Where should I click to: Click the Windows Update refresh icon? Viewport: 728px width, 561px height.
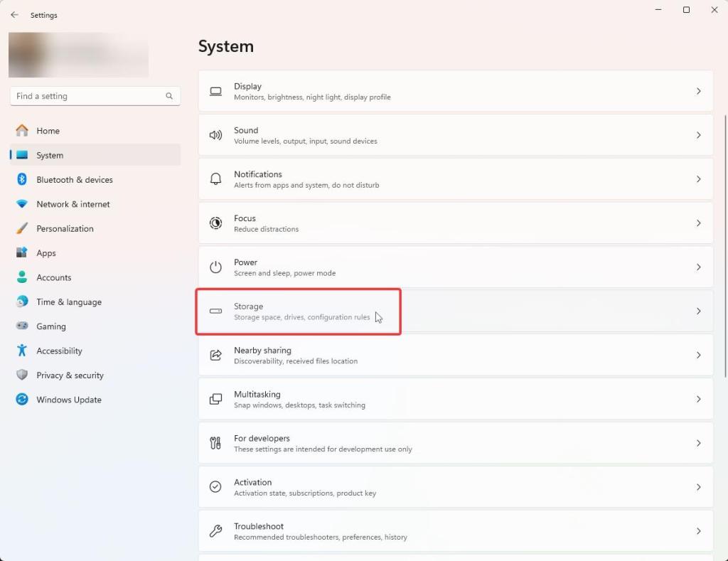click(22, 400)
